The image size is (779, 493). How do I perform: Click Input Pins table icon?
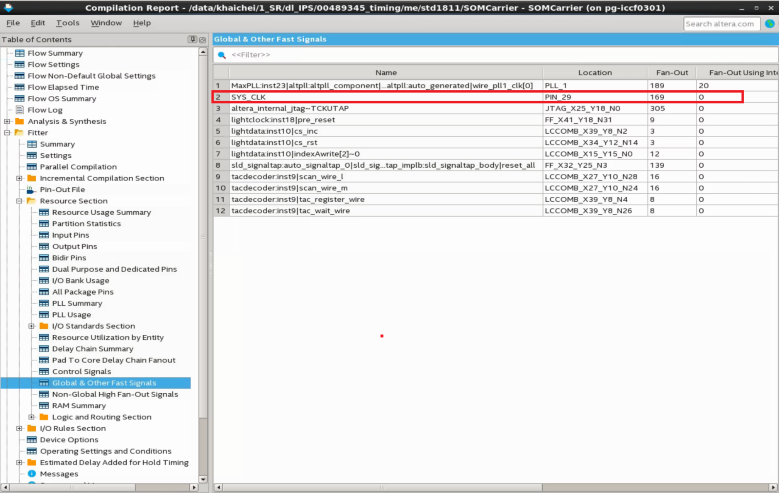[44, 235]
